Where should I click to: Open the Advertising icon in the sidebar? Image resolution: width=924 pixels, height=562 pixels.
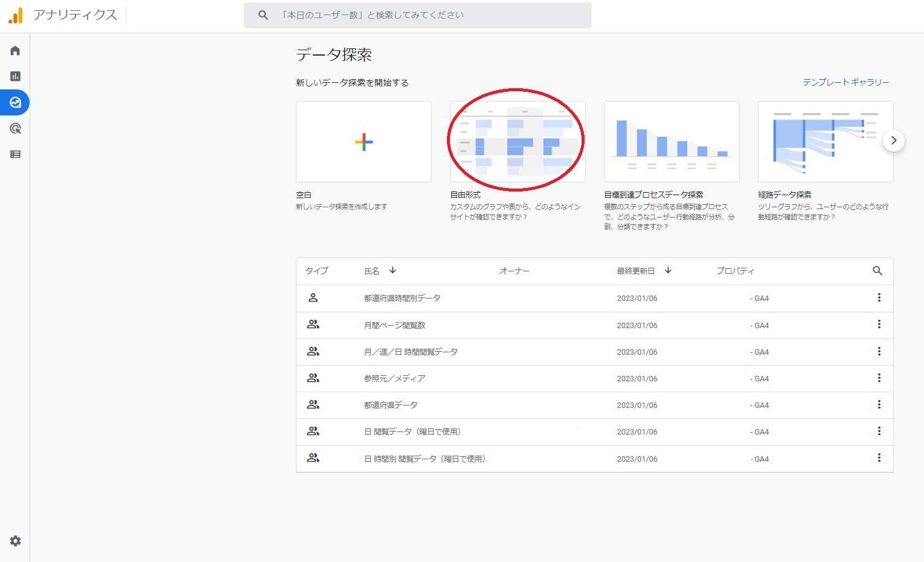(x=15, y=128)
